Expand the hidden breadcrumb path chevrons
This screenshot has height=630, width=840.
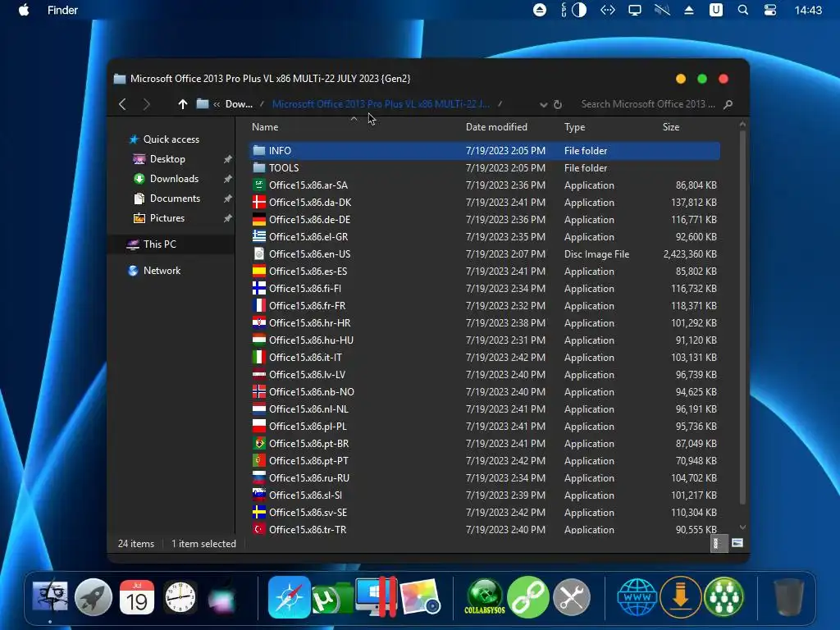tap(217, 104)
